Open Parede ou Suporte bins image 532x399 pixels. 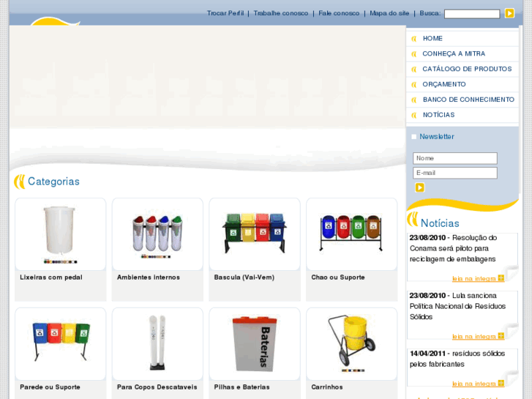(61, 344)
